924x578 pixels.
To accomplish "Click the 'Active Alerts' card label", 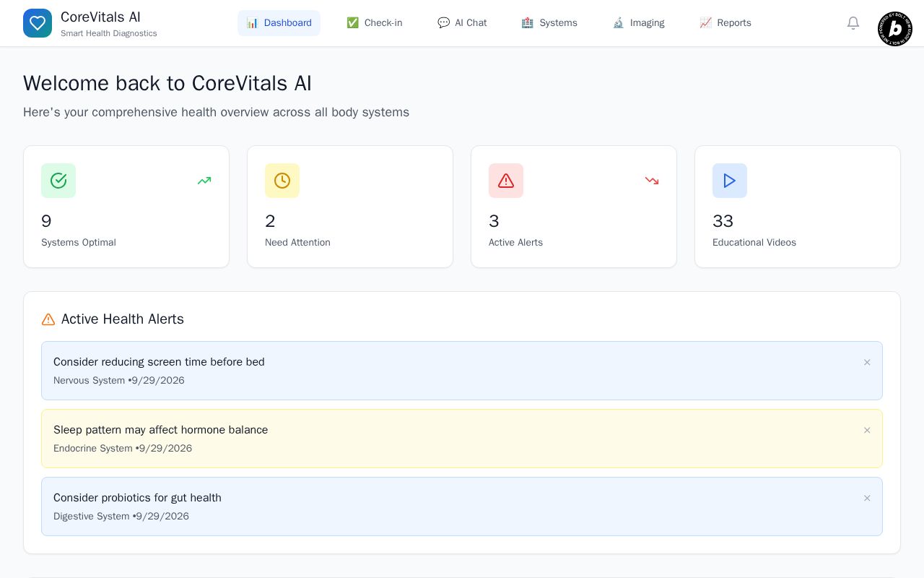I will coord(515,243).
